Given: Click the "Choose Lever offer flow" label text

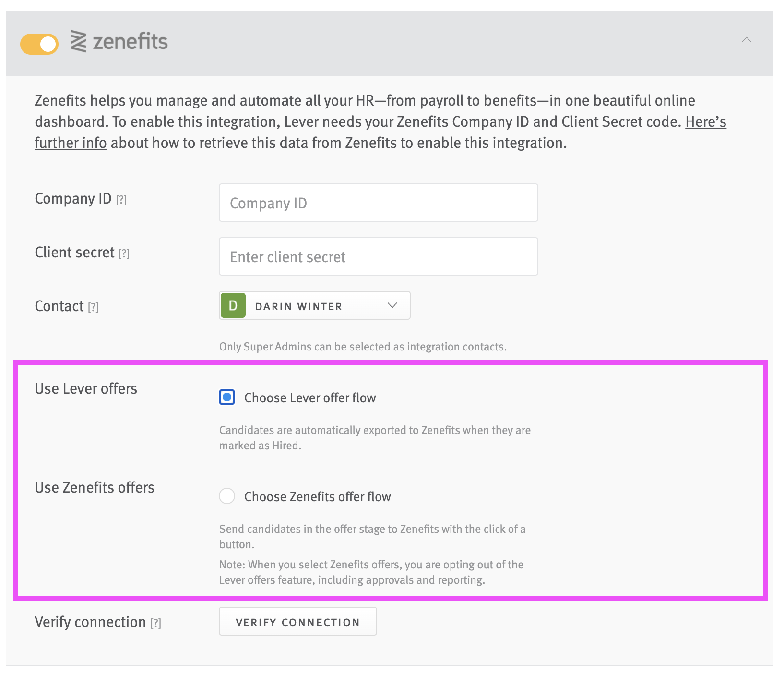Looking at the screenshot, I should coord(310,398).
